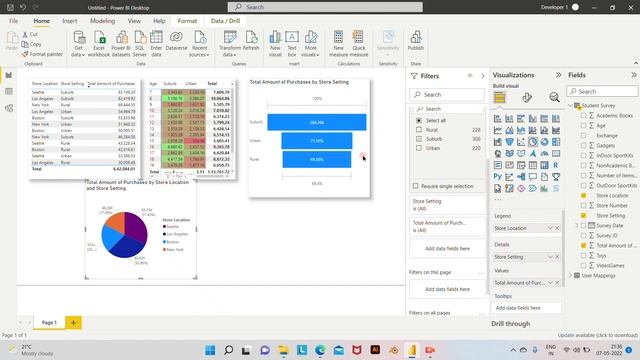The width and height of the screenshot is (640, 360).
Task: Remove Store Location from the Legend well
Action: (557, 228)
